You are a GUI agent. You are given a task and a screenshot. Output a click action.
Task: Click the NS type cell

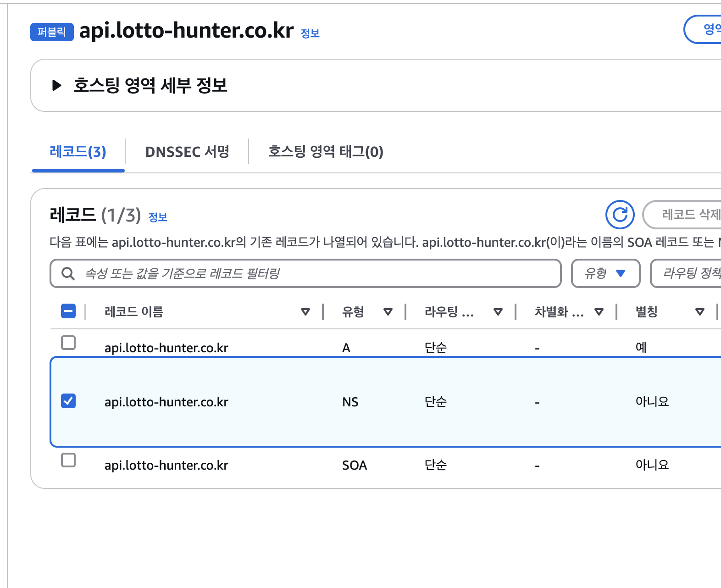350,402
